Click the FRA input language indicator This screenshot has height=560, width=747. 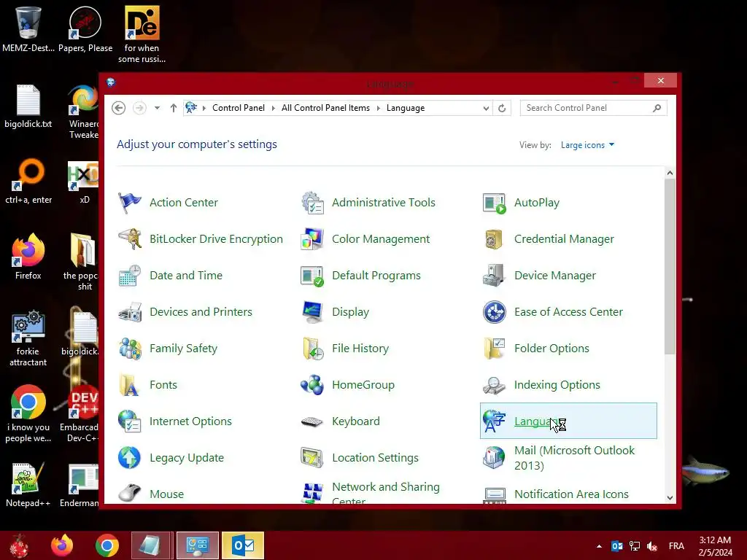(676, 546)
